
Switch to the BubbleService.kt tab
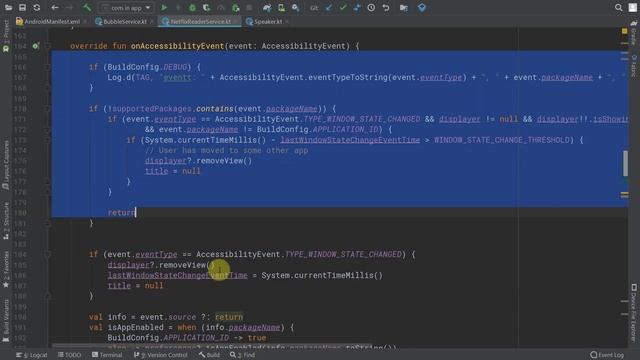click(124, 22)
